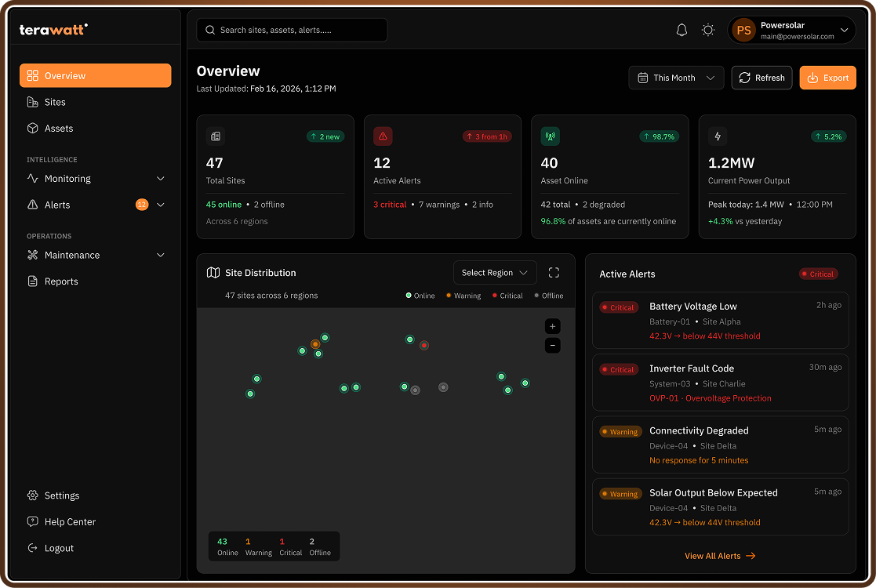Open View All Alerts

(x=712, y=556)
